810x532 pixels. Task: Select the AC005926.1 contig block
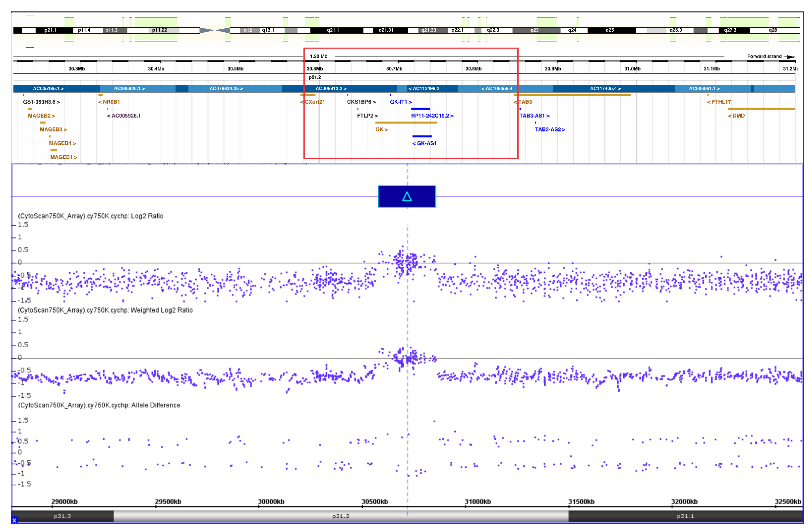pos(137,88)
